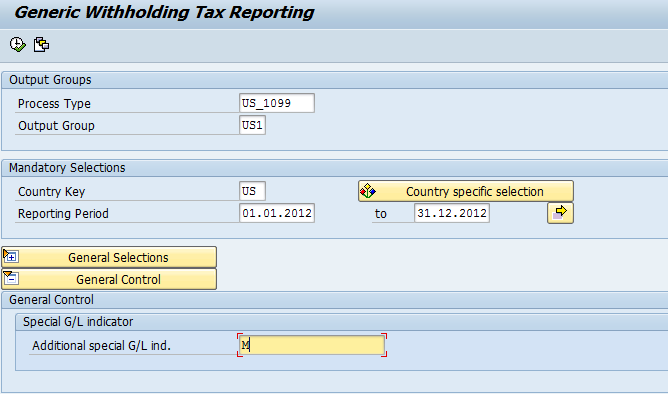Click the Additional special G/L ind. input

pyautogui.click(x=312, y=345)
